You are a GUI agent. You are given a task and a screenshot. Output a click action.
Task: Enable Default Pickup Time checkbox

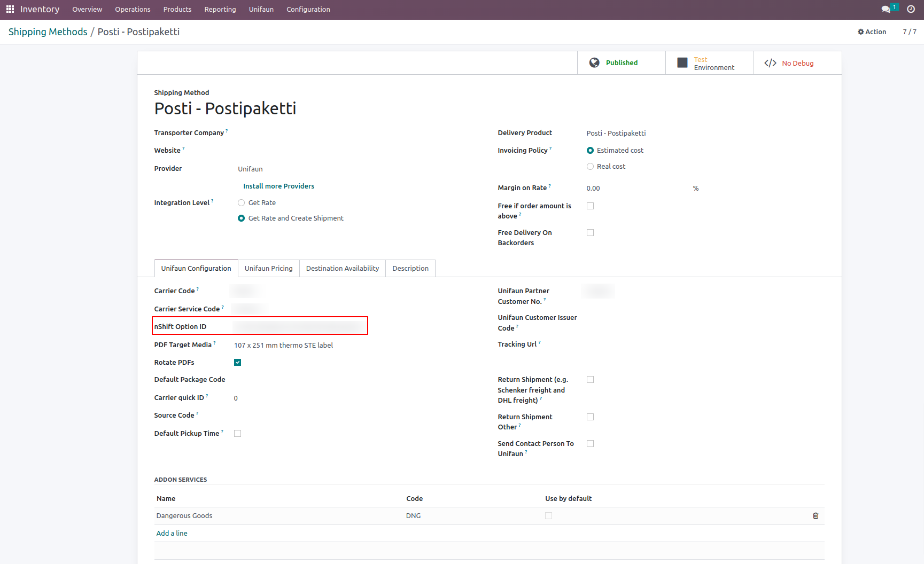[238, 434]
